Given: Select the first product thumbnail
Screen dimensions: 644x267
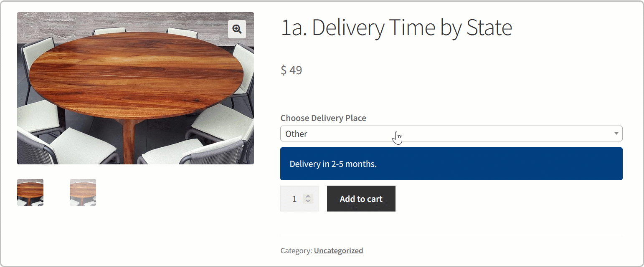Looking at the screenshot, I should pyautogui.click(x=30, y=192).
